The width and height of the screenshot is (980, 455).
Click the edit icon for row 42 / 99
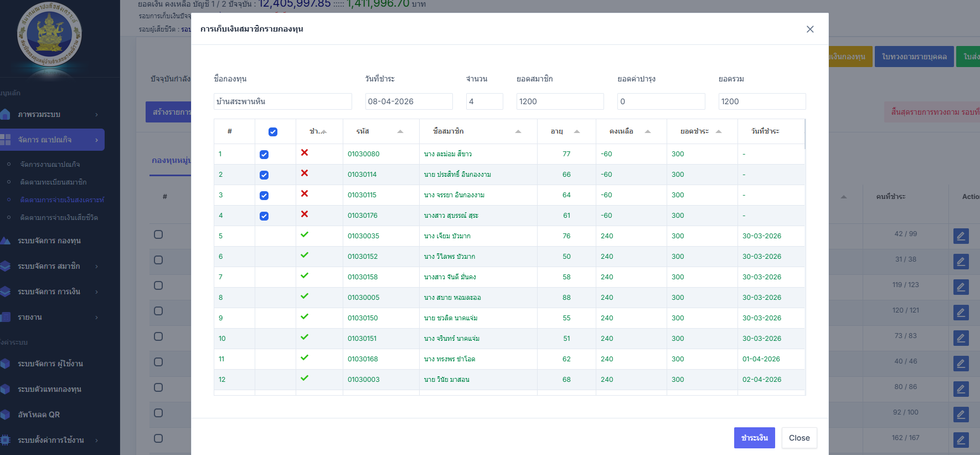coord(961,236)
